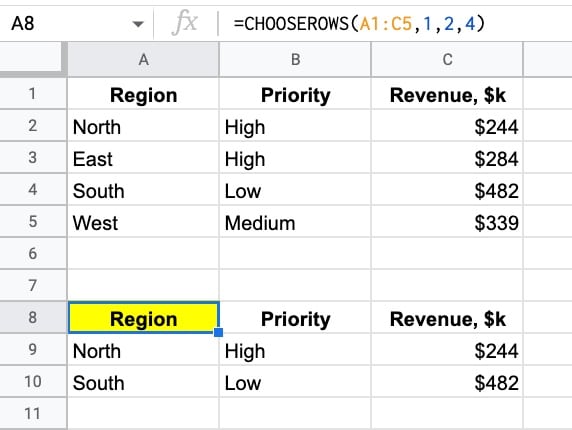Click the $482 cell in row 10
The image size is (572, 430).
coord(447,381)
